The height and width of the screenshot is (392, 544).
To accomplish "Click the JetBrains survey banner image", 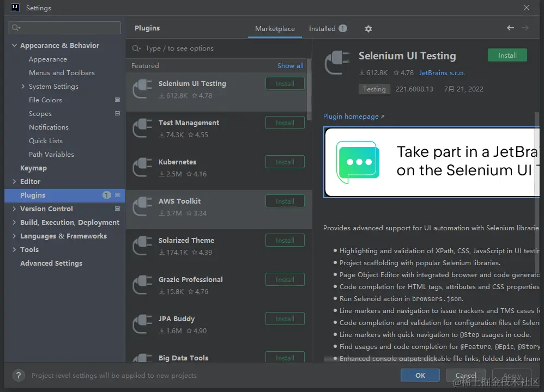I will pyautogui.click(x=432, y=162).
